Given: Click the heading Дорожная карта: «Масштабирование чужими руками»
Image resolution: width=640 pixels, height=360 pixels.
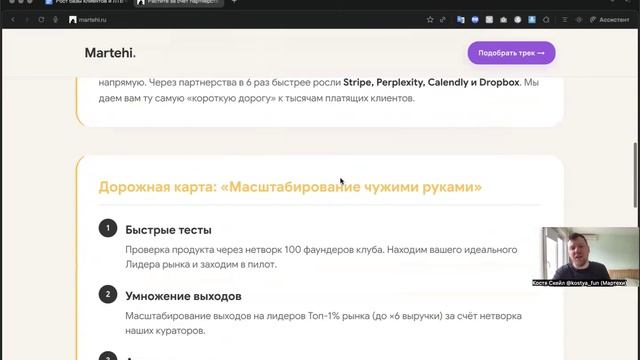Looking at the screenshot, I should click(290, 187).
